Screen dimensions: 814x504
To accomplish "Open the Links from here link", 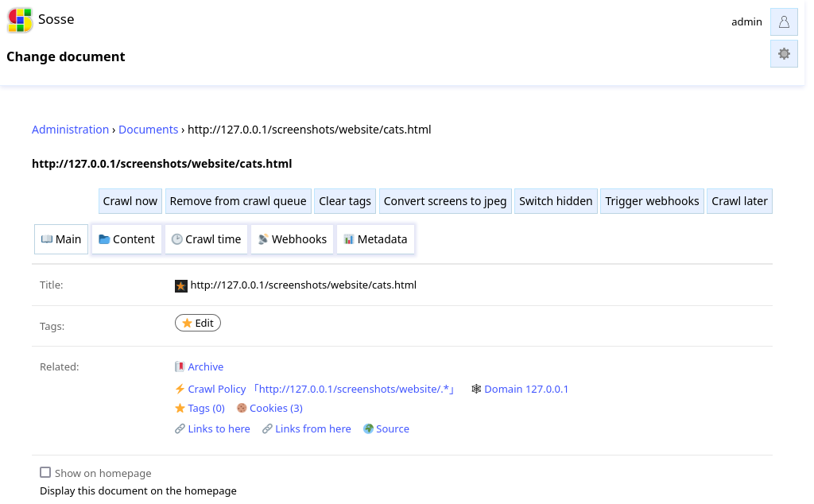I will tap(313, 429).
